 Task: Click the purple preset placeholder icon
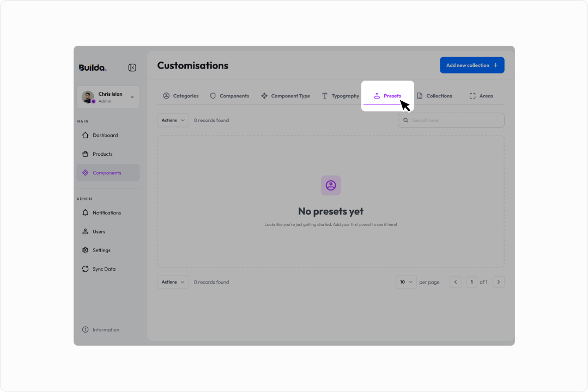pyautogui.click(x=331, y=186)
